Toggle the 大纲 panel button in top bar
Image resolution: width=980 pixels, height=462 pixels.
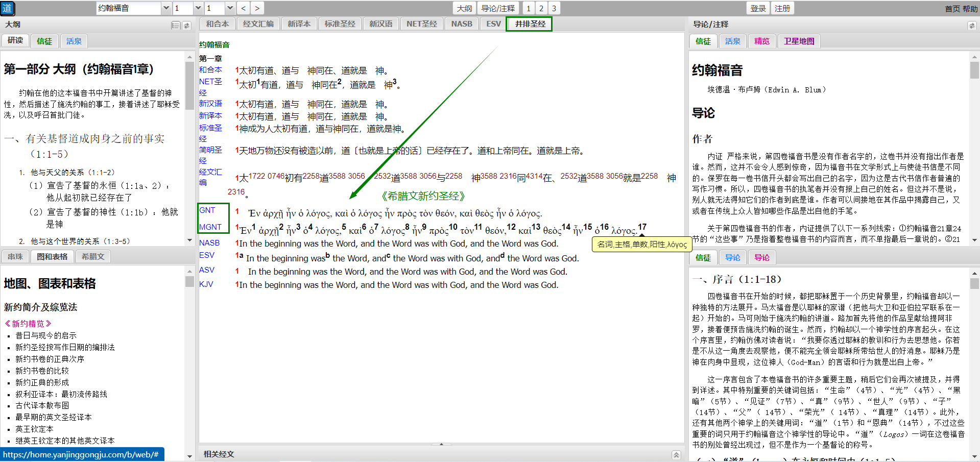(x=464, y=8)
